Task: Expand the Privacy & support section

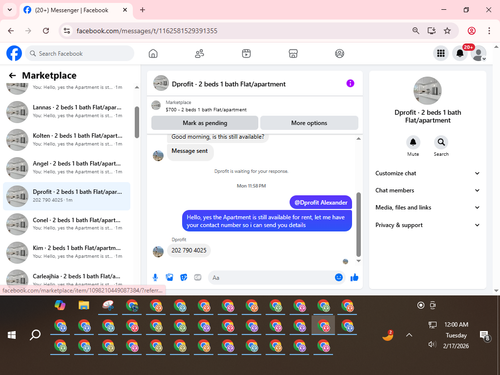Action: pos(428,225)
